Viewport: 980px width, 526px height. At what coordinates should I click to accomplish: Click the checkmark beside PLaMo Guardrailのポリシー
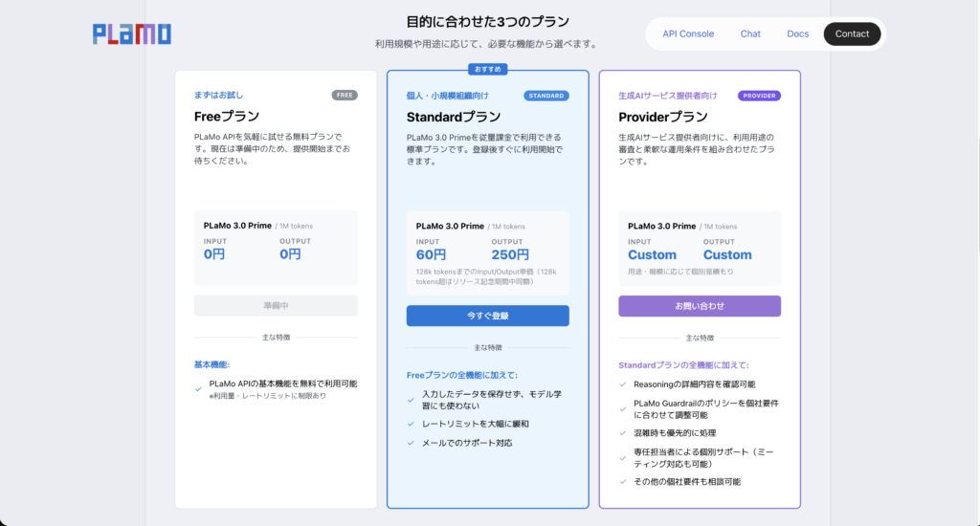[x=622, y=409]
